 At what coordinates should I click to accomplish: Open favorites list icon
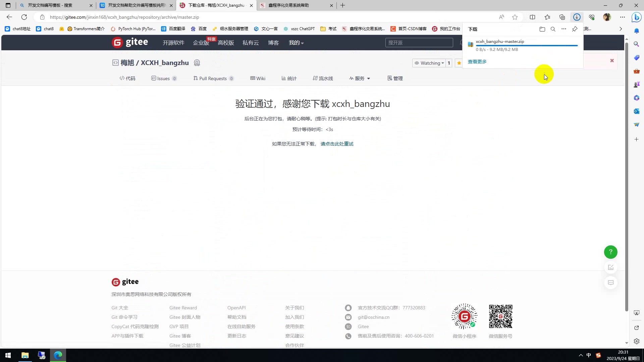[x=547, y=17]
